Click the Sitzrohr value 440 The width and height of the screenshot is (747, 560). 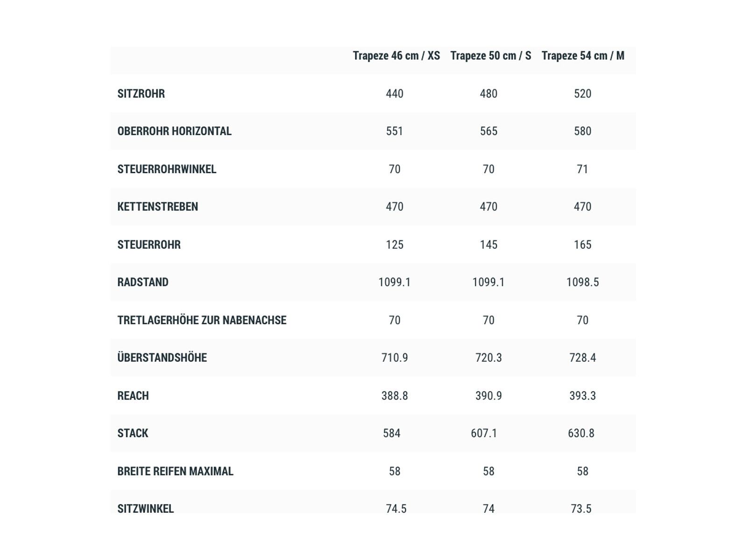tap(395, 94)
